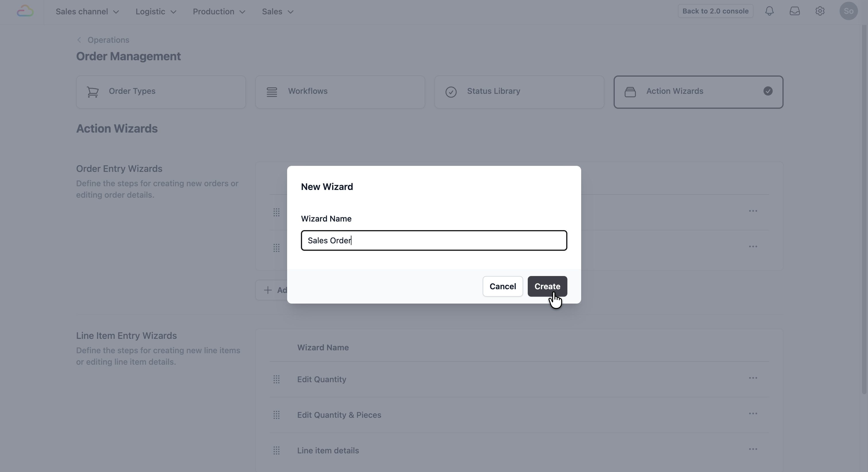Image resolution: width=868 pixels, height=472 pixels.
Task: Click the cloud logo icon
Action: (25, 11)
